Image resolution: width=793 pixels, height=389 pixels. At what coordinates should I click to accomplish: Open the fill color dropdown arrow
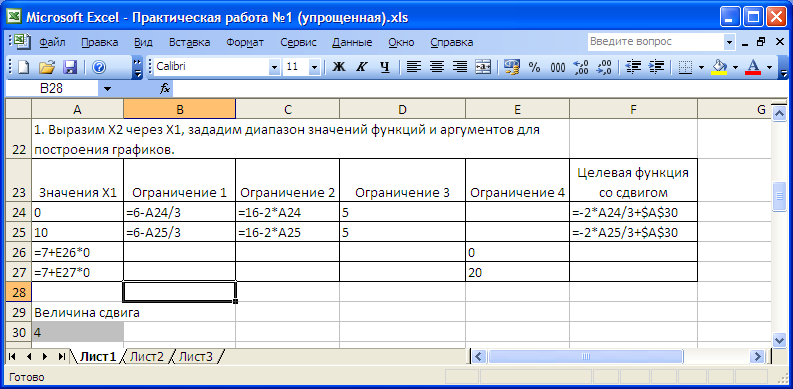pyautogui.click(x=735, y=67)
